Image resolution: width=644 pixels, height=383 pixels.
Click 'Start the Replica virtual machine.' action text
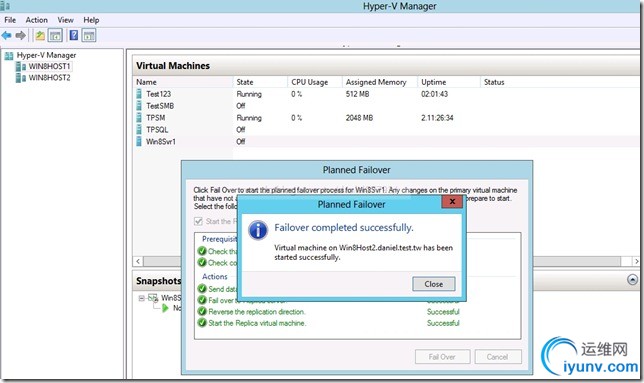[257, 323]
